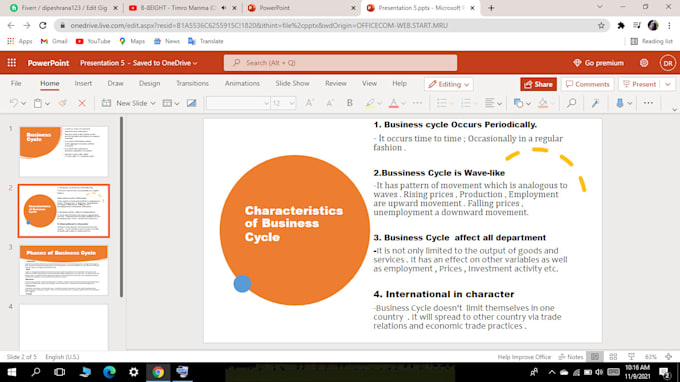Open the Designer wand icon
The image size is (680, 382).
[595, 103]
